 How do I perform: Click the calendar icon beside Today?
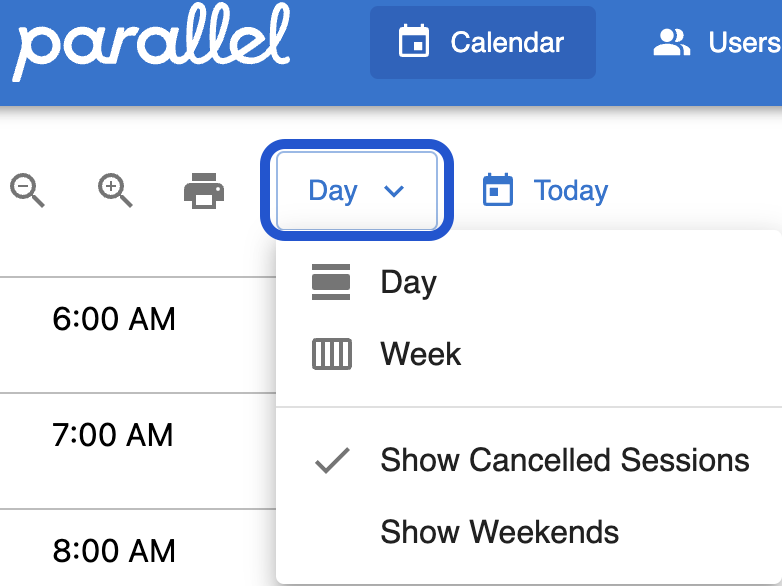point(497,190)
